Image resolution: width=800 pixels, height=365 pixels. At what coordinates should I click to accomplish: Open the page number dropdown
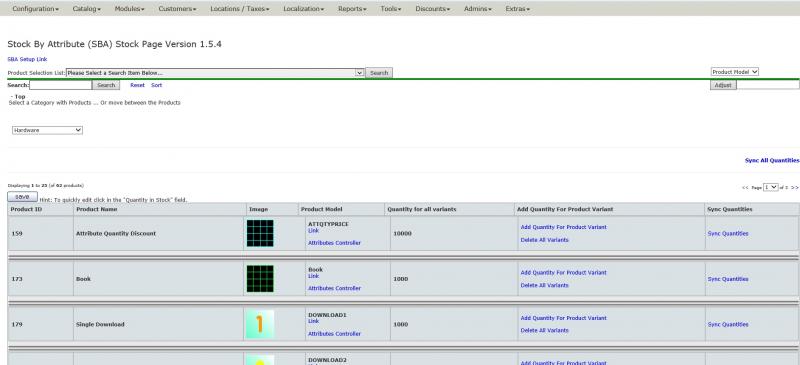[770, 187]
